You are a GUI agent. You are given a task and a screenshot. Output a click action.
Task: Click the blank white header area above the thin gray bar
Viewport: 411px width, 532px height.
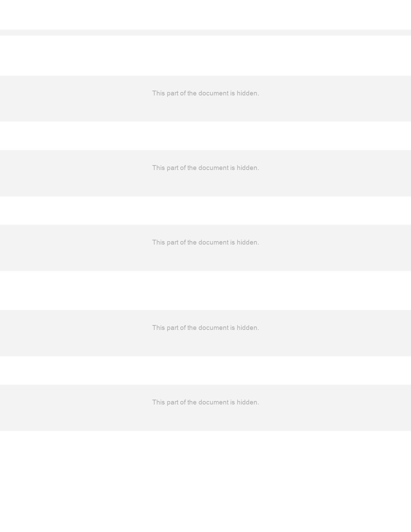pos(205,15)
